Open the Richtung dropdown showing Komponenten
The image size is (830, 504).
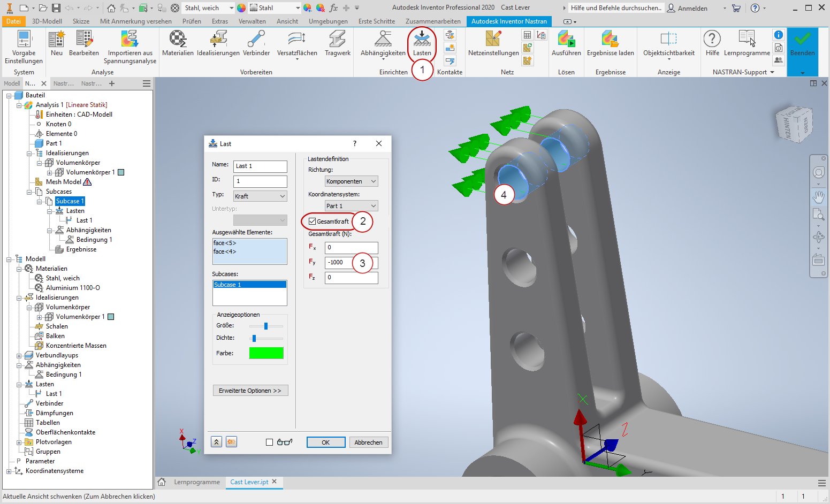pyautogui.click(x=352, y=181)
